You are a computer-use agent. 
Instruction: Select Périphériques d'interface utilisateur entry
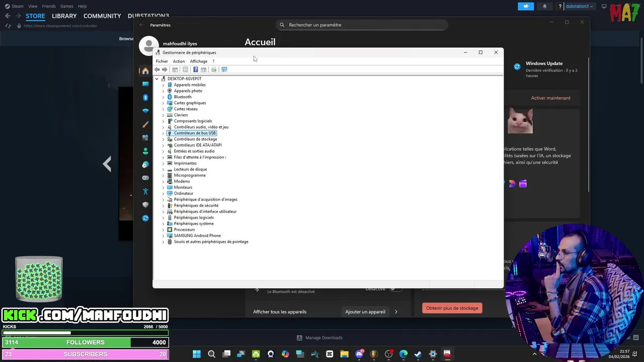(x=205, y=212)
